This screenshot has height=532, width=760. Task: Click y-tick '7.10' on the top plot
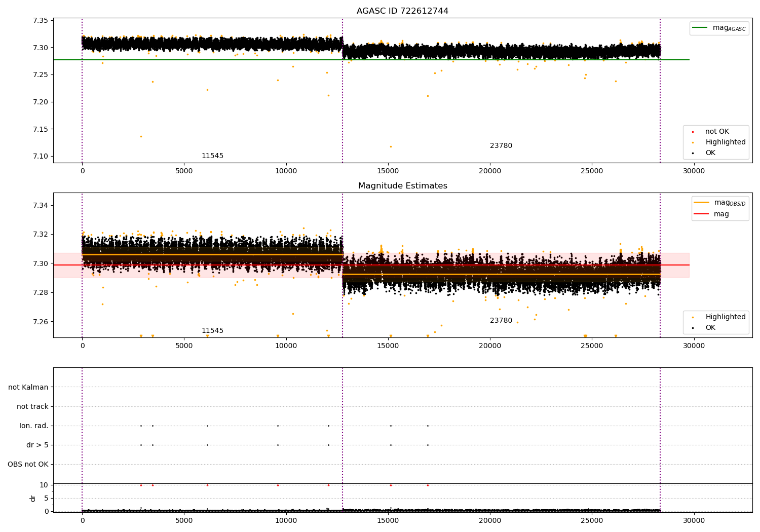tap(41, 156)
